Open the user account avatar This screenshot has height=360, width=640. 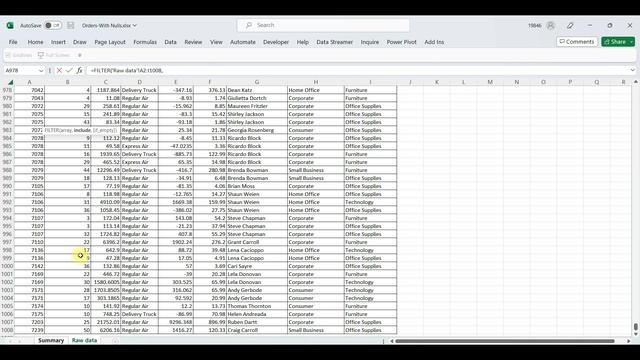coord(551,25)
